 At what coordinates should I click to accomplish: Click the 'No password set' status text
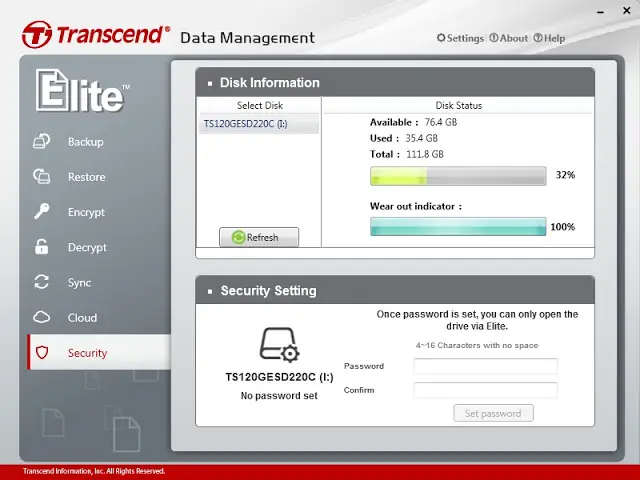coord(279,396)
